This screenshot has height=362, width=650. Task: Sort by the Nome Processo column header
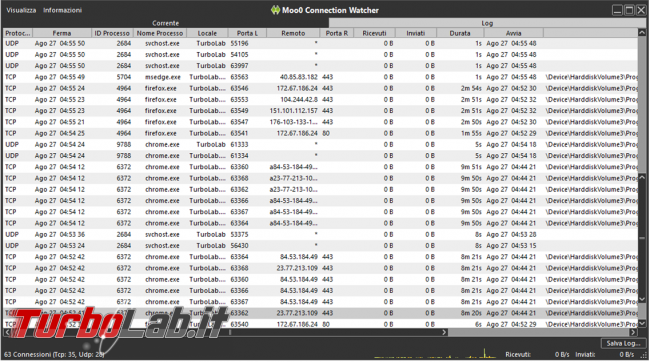(x=160, y=33)
